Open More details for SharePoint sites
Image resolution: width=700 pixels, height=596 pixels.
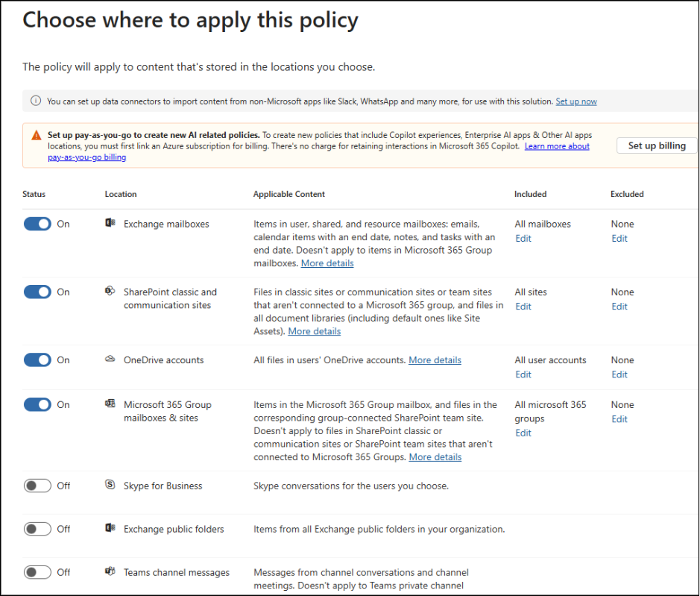pyautogui.click(x=315, y=331)
